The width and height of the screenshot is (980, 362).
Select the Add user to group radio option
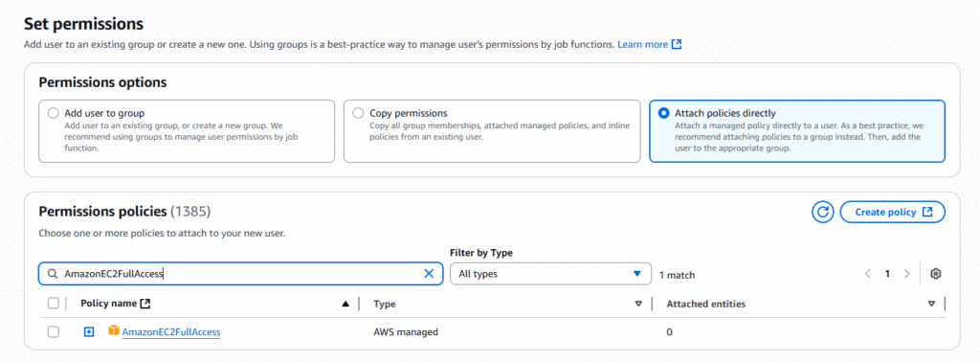54,114
